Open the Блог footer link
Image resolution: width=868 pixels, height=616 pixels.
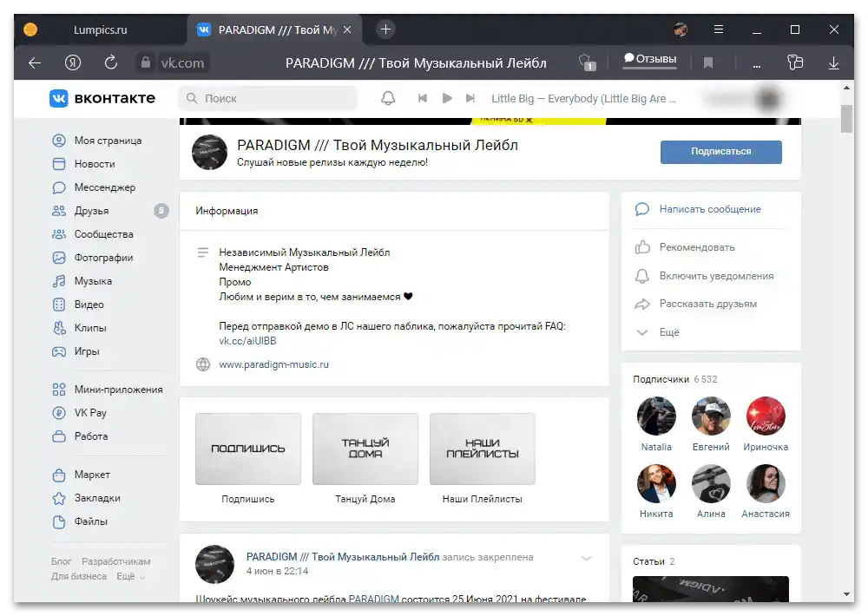point(62,561)
